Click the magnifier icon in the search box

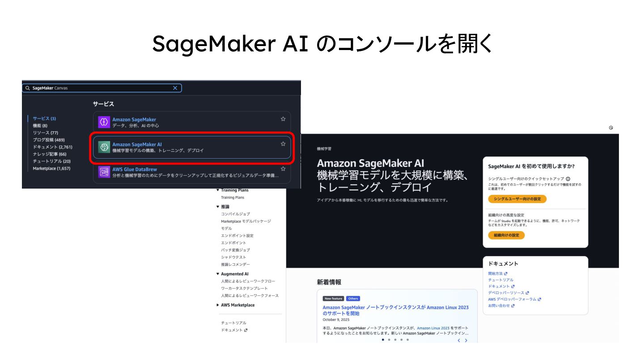point(28,88)
